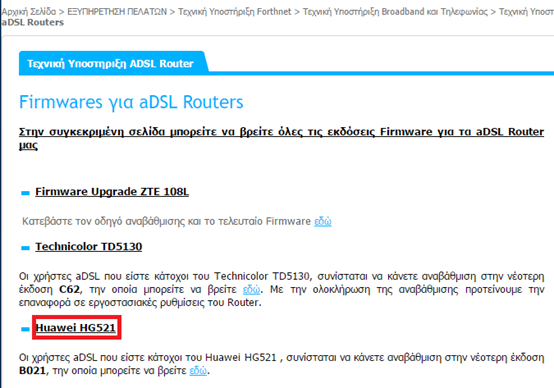Open the highlighted Huawei HG521 heading
554x388 pixels.
pos(76,328)
